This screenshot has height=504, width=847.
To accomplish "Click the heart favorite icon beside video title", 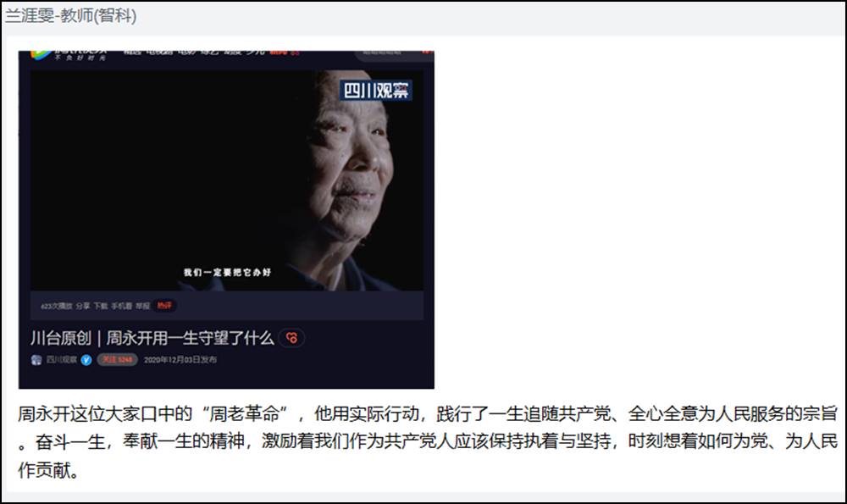I will pos(291,338).
